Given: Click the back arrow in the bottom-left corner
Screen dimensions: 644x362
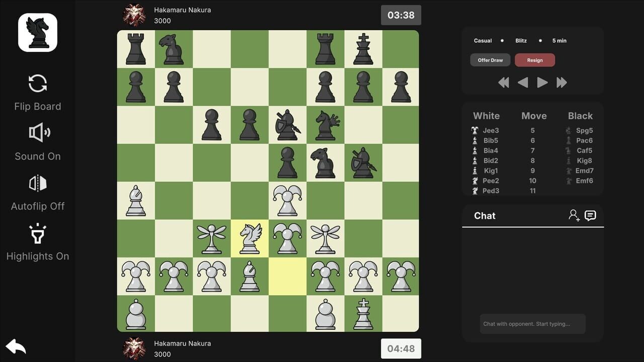Looking at the screenshot, I should tap(16, 346).
